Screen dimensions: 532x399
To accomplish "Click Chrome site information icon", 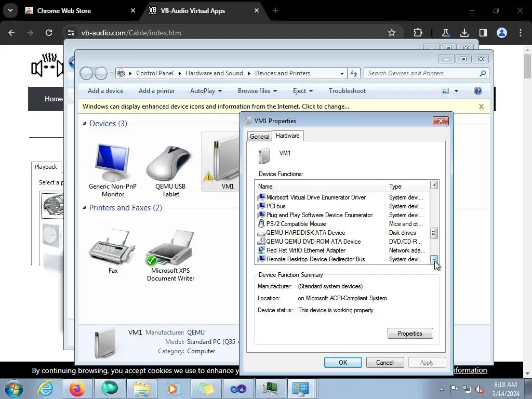I will pos(71,33).
